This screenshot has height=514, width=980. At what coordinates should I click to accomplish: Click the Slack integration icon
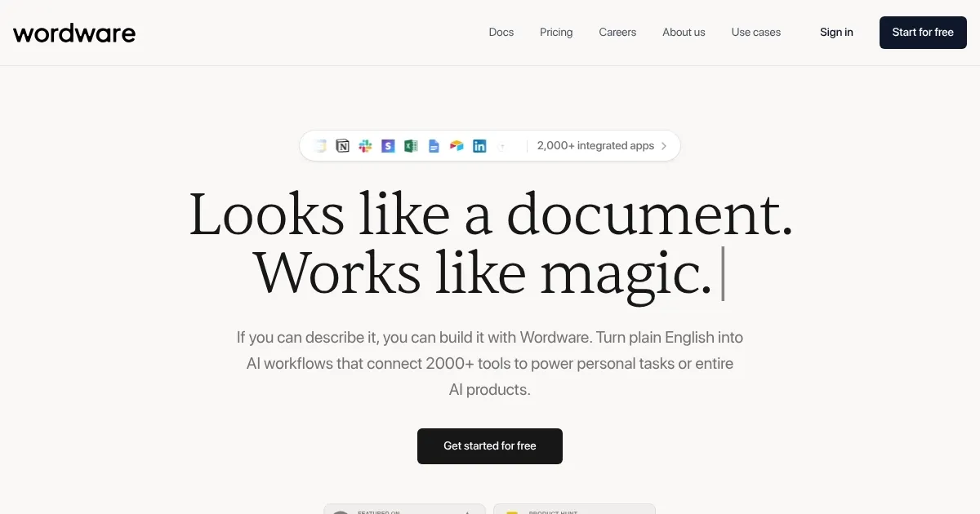pyautogui.click(x=366, y=146)
